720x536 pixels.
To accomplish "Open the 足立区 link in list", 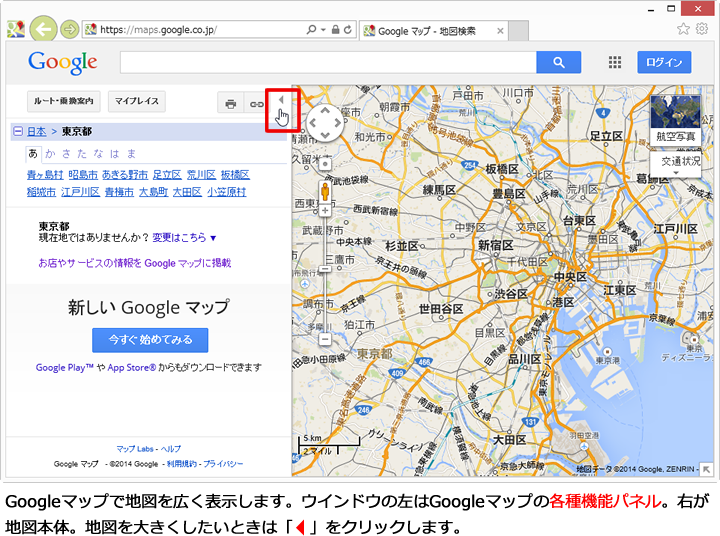I will [167, 175].
